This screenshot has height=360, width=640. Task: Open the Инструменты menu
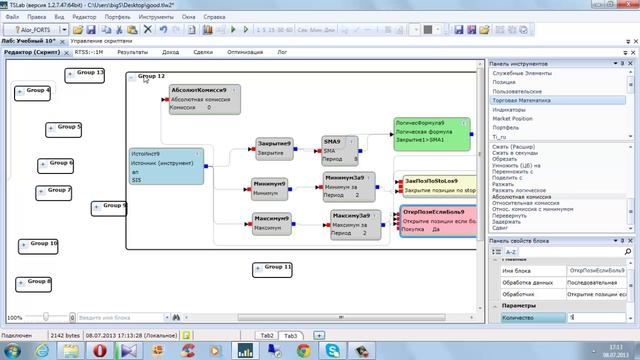[156, 17]
